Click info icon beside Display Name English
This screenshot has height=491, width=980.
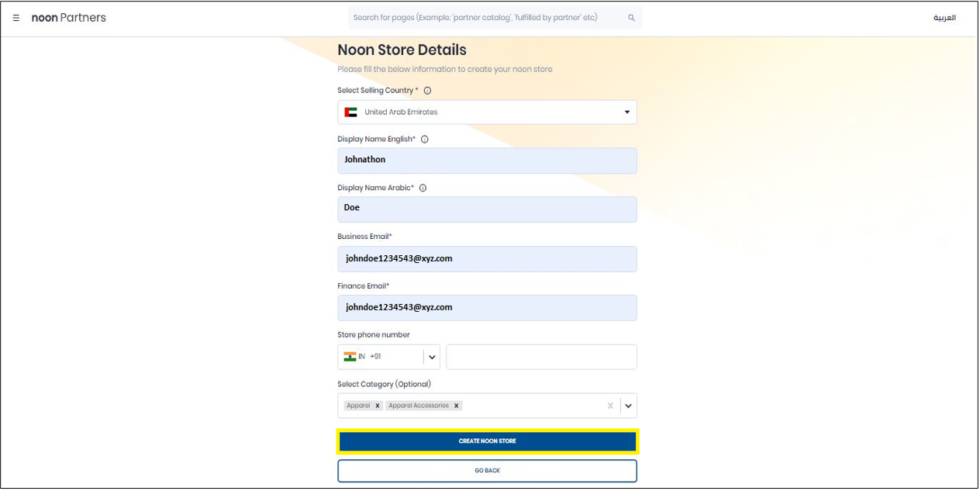(x=424, y=140)
